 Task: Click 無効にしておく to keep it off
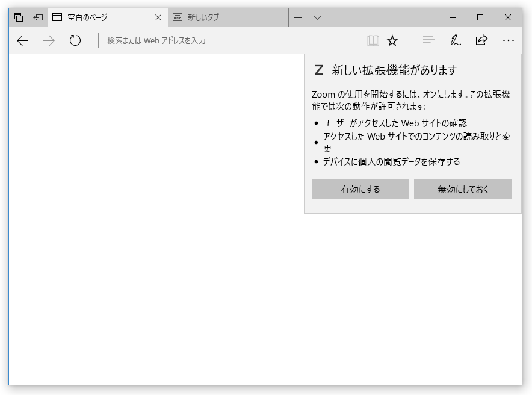point(462,189)
